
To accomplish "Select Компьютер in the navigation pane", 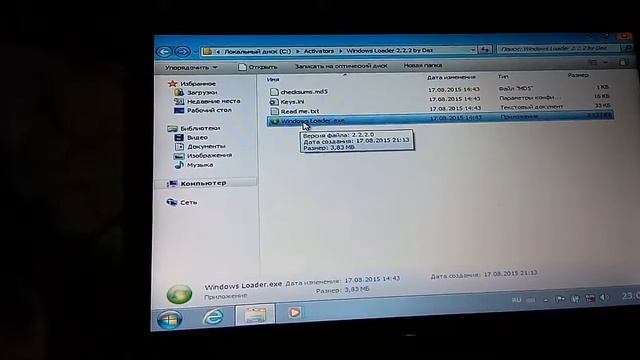I will [203, 183].
